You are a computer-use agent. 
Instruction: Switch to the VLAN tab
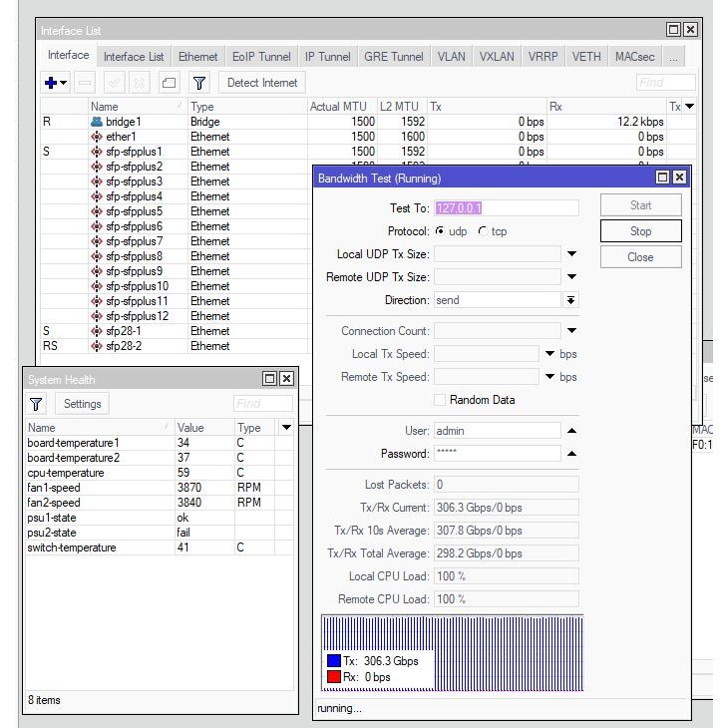pyautogui.click(x=451, y=57)
